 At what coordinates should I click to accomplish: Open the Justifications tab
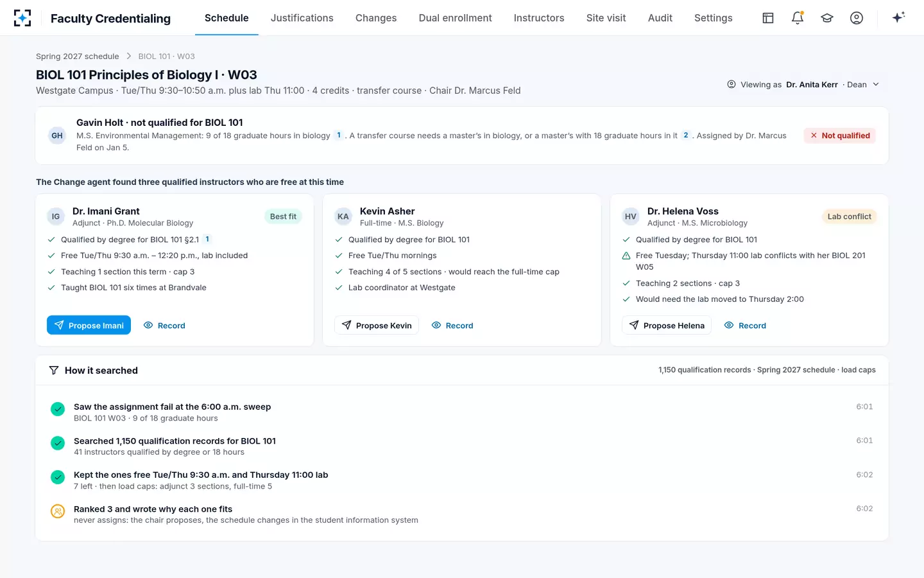tap(302, 18)
